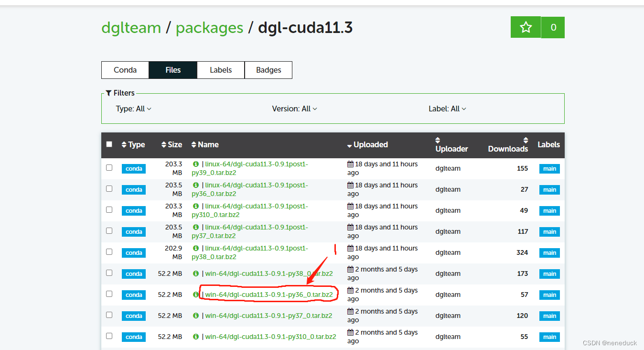Screen dimensions: 644x350
Task: Switch to the Labels tab
Action: click(x=220, y=70)
